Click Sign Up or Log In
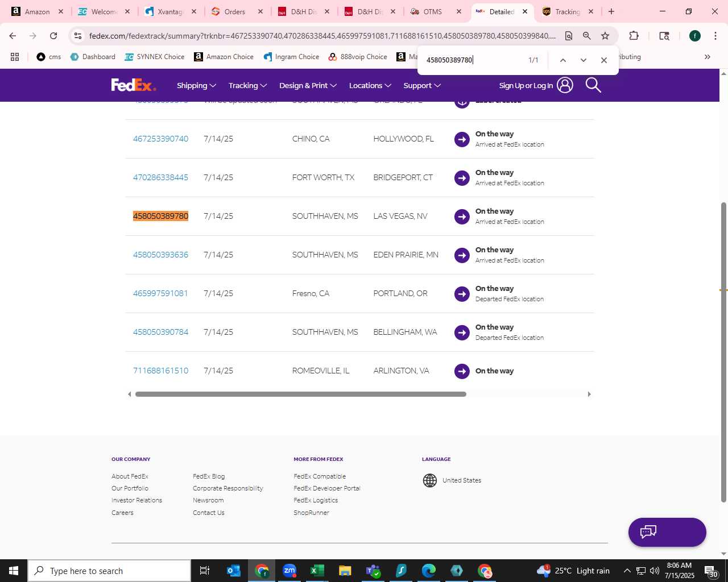Image resolution: width=728 pixels, height=582 pixels. [526, 86]
